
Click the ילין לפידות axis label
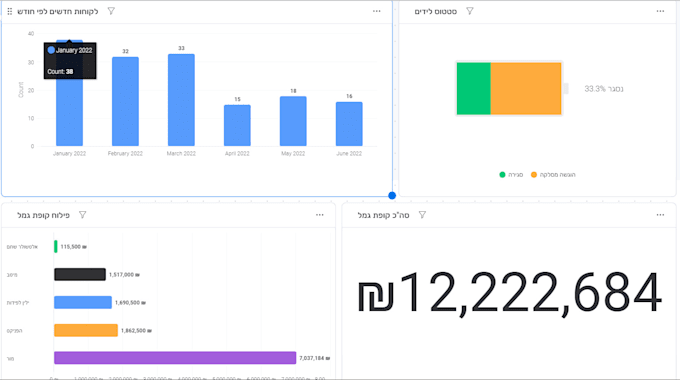coord(18,303)
